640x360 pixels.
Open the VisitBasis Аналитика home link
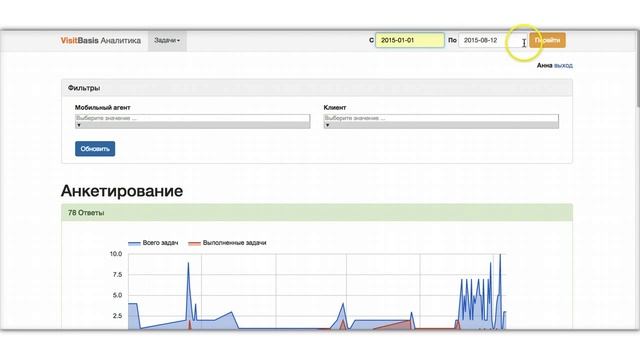pos(100,40)
